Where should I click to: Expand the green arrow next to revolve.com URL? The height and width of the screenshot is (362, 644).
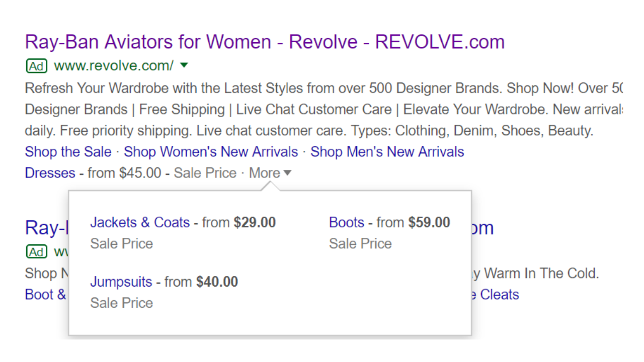point(184,65)
